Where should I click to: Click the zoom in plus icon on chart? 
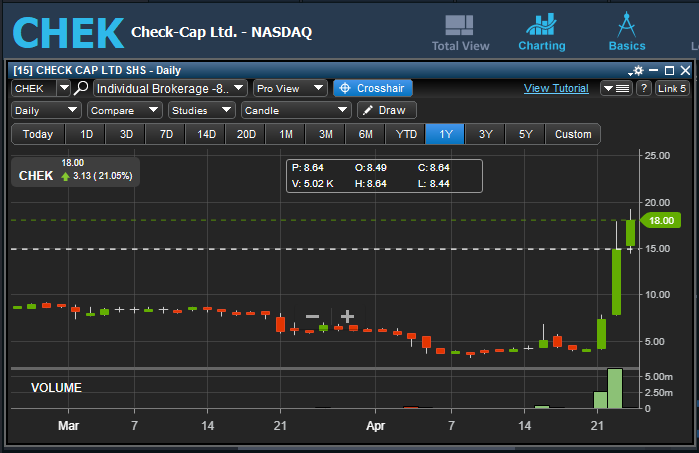pos(347,317)
